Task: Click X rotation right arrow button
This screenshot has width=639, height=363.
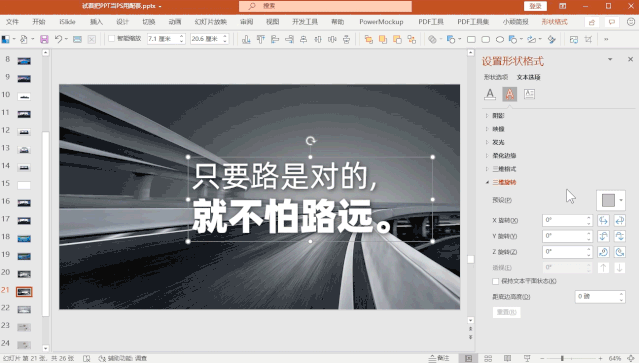Action: point(619,220)
